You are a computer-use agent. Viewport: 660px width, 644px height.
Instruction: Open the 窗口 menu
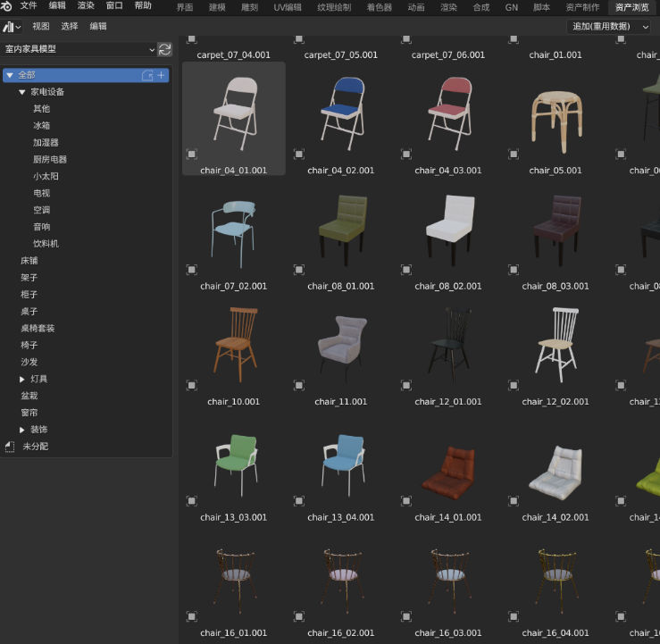click(x=114, y=6)
